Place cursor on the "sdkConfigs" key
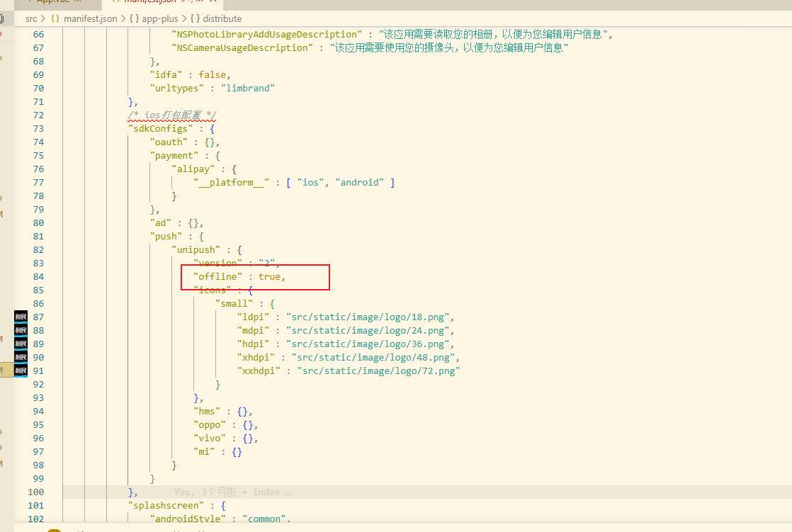 157,128
